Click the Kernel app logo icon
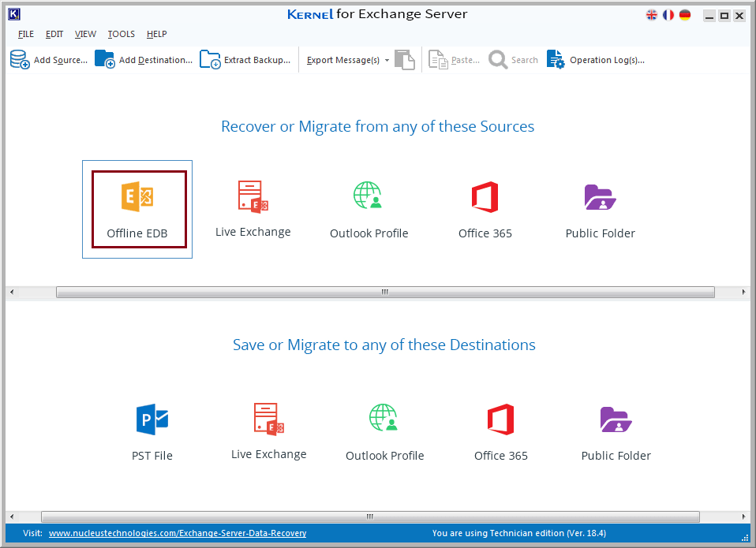The width and height of the screenshot is (756, 548). tap(14, 14)
